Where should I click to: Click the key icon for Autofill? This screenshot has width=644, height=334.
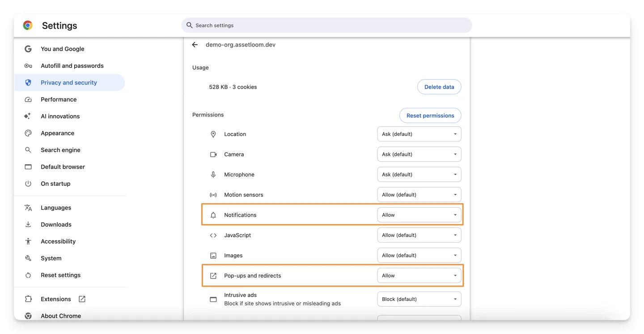click(x=28, y=66)
